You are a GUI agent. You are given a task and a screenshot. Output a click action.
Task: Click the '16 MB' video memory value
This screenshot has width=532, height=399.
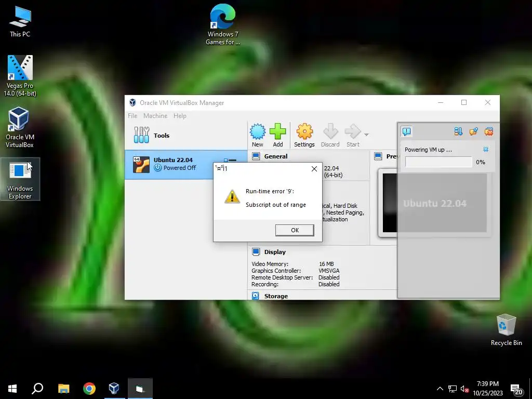tap(326, 264)
